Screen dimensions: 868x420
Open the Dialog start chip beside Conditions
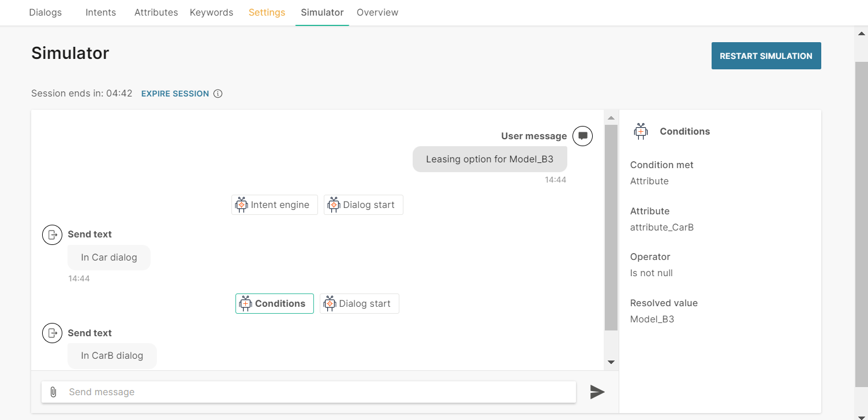coord(359,304)
